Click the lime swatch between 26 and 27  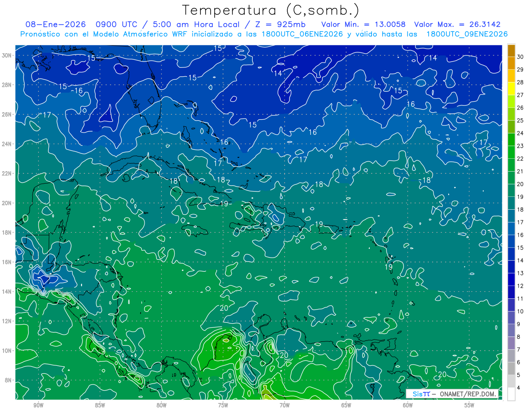pos(511,102)
